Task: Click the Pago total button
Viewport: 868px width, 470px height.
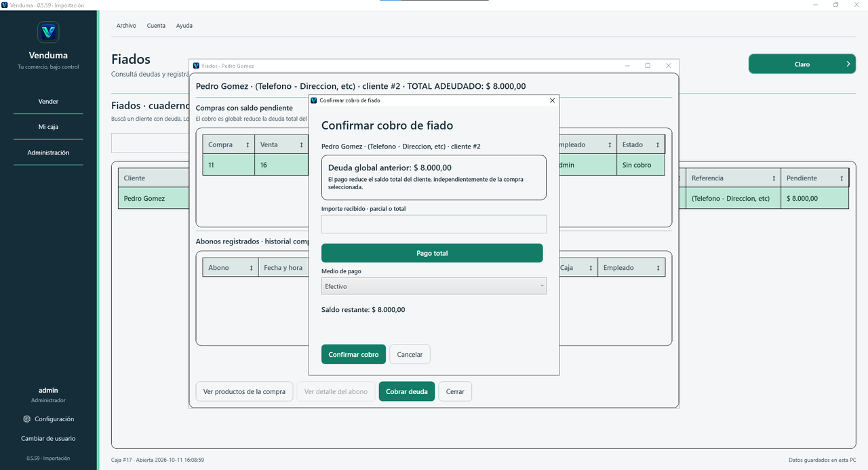Action: click(x=432, y=253)
